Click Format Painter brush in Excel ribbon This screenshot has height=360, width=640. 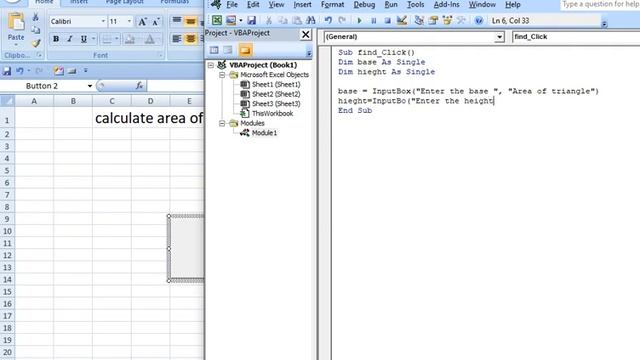point(36,43)
